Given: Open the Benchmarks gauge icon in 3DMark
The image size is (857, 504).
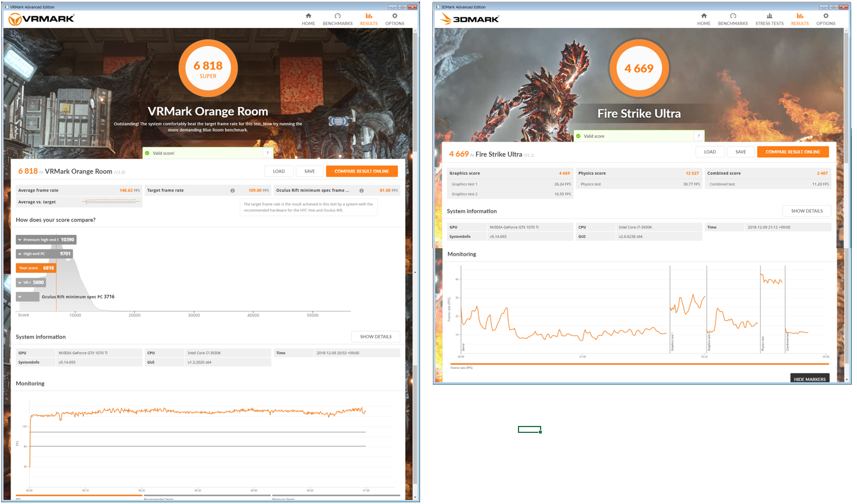Looking at the screenshot, I should click(x=733, y=16).
